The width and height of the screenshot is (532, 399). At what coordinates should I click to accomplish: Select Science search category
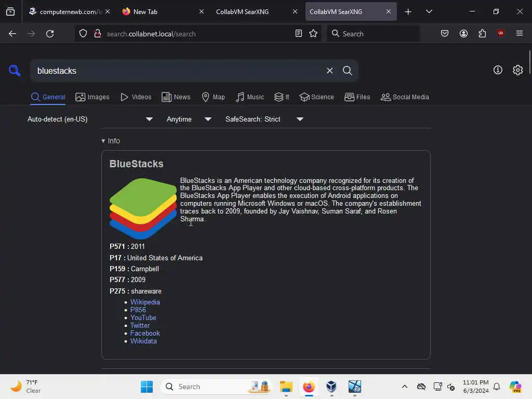(x=317, y=97)
